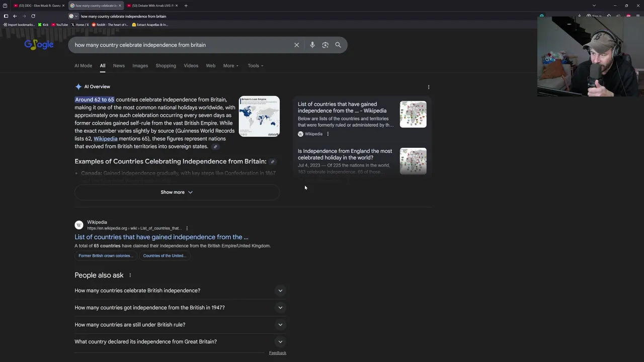Viewport: 644px width, 362px height.
Task: Open three-dot menu beside Wikipedia result URL
Action: pos(187,228)
